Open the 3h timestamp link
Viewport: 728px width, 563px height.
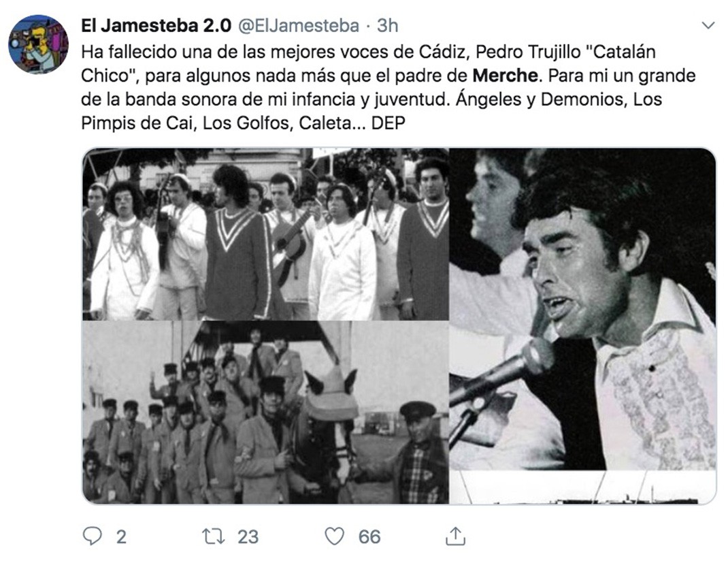click(x=387, y=26)
